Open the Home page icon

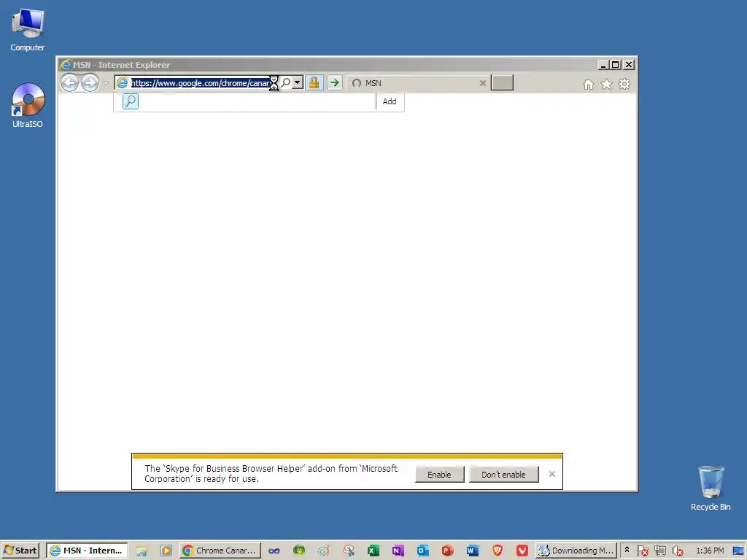[589, 85]
